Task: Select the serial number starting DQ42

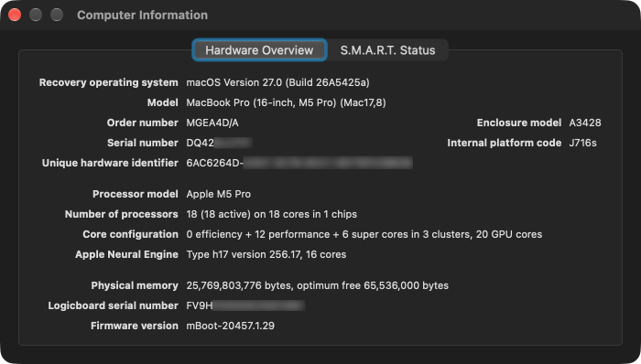Action: point(219,143)
